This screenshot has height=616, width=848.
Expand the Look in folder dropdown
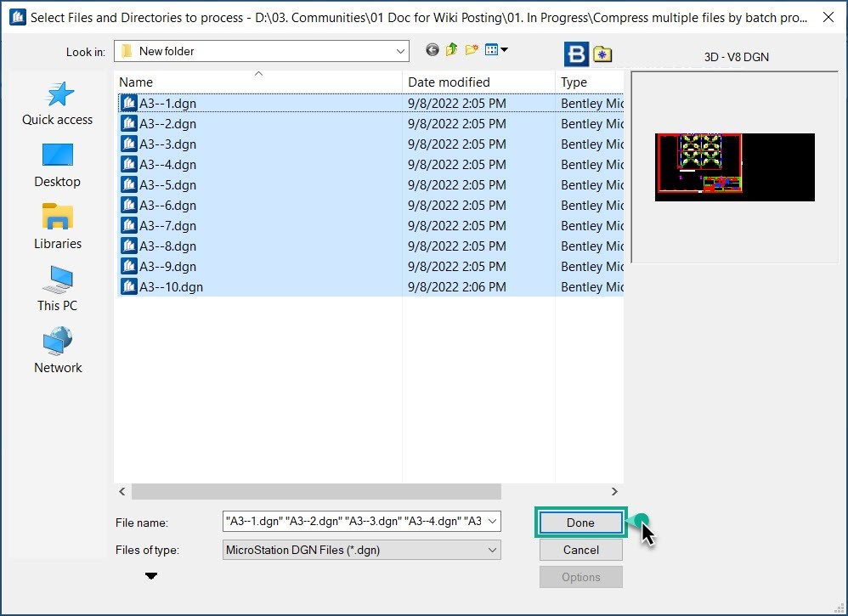(x=400, y=51)
